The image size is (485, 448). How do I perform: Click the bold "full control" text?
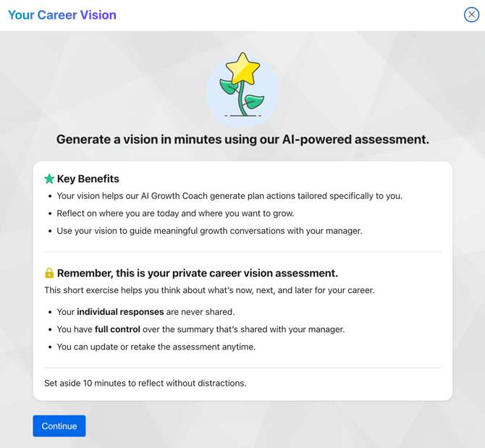[x=117, y=329]
